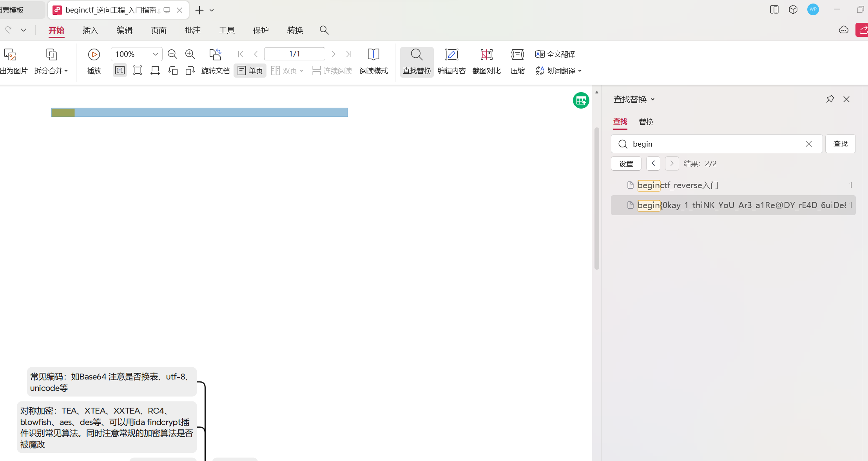Select result beginctf_reverse入门
The image size is (868, 461).
(x=733, y=185)
